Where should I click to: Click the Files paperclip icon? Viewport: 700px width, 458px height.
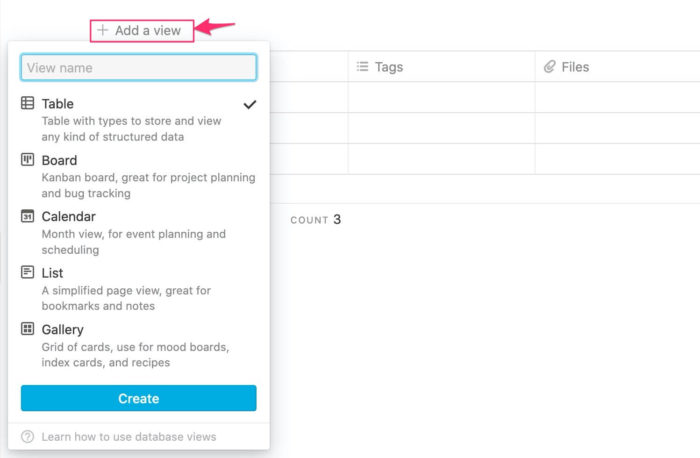550,67
